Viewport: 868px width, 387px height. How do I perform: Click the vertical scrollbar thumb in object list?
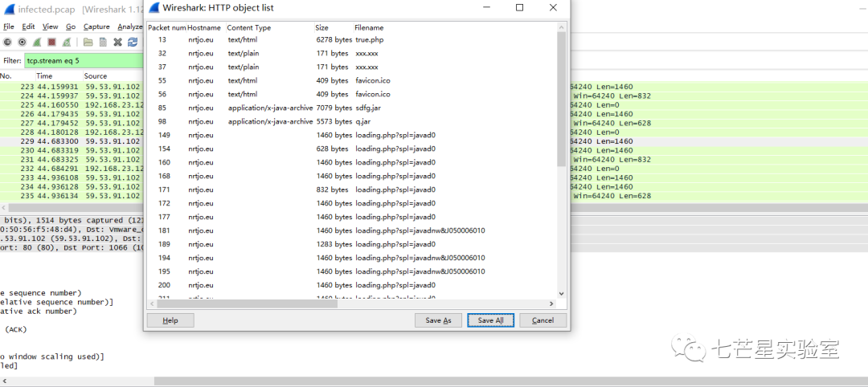tap(561, 99)
